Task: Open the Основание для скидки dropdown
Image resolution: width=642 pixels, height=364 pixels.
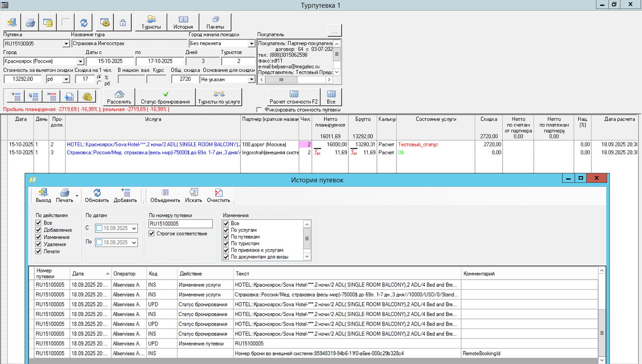Action: tap(252, 79)
